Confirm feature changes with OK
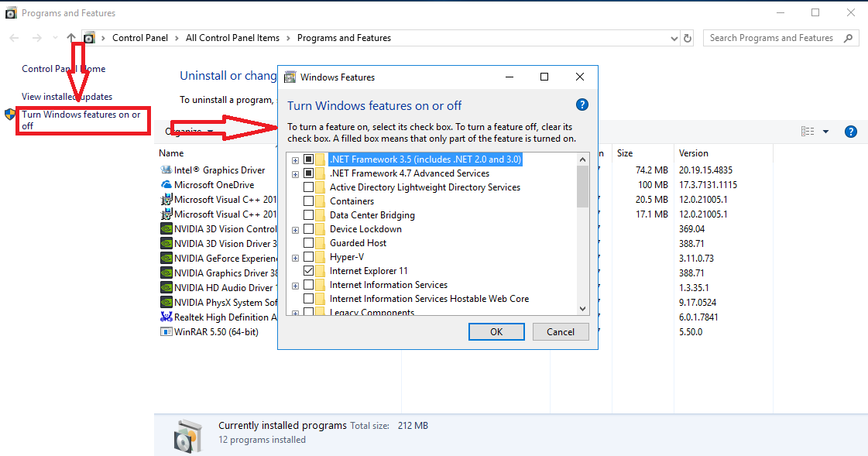Screen dimensions: 868x456 click(496, 331)
